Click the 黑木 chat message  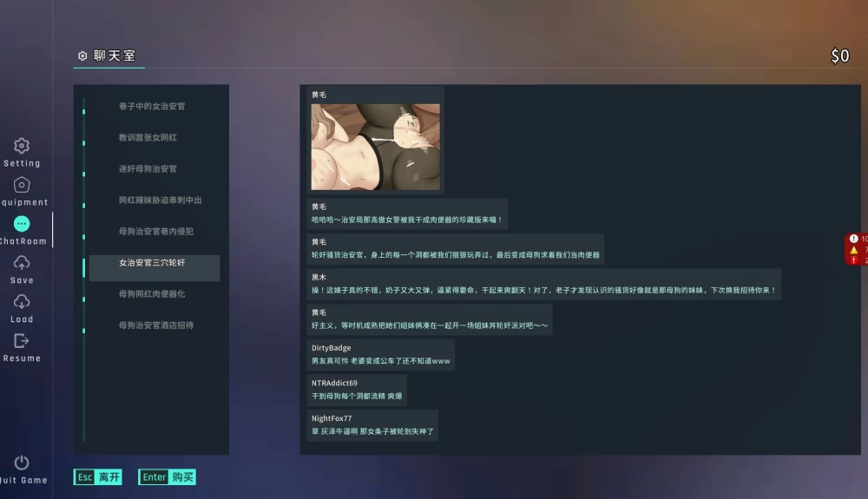point(544,285)
